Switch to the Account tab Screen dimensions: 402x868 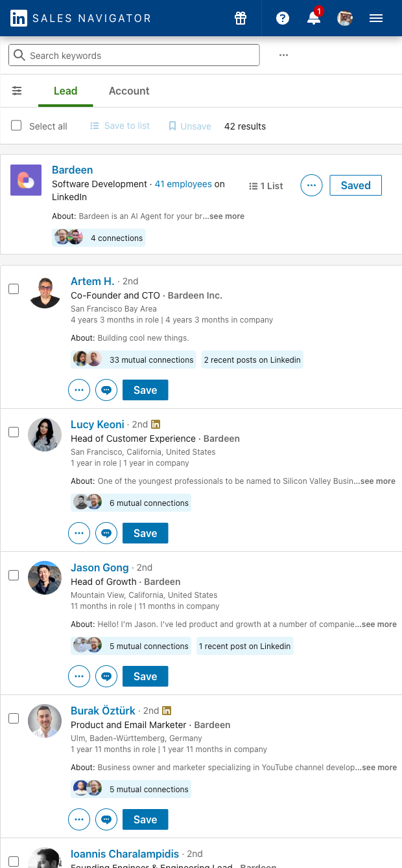(129, 91)
